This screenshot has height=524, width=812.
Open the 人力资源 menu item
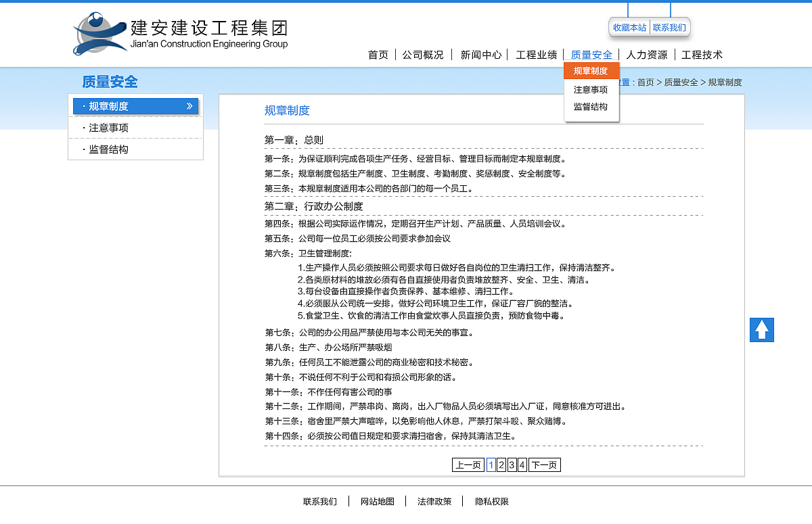pos(647,55)
